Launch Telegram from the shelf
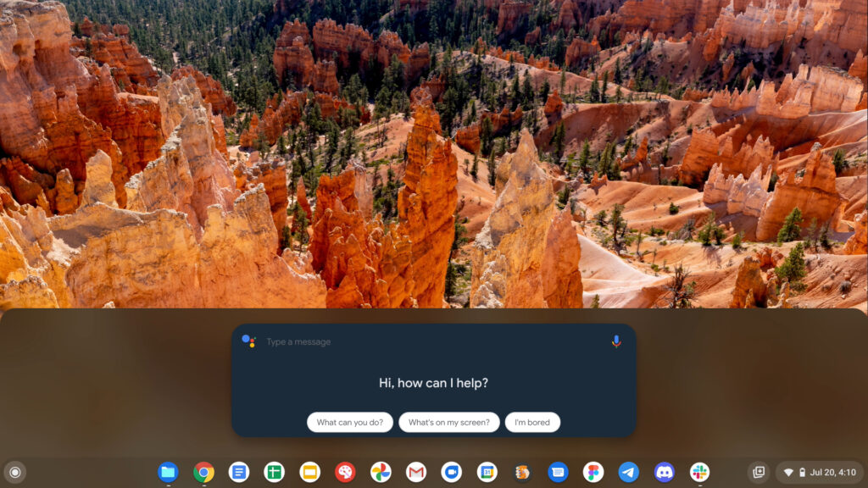 click(629, 472)
